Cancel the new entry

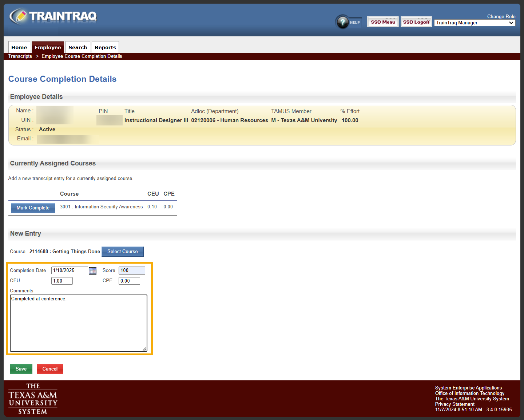pos(50,369)
